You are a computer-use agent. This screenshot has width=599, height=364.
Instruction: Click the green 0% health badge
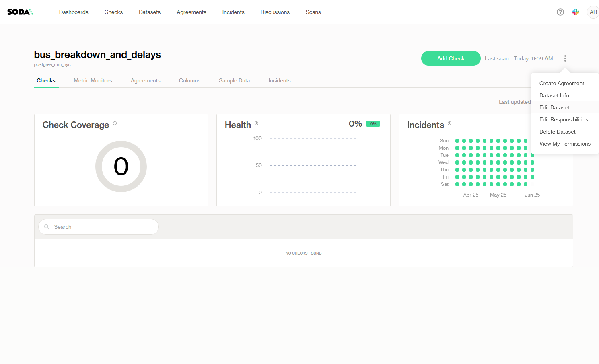tap(373, 124)
